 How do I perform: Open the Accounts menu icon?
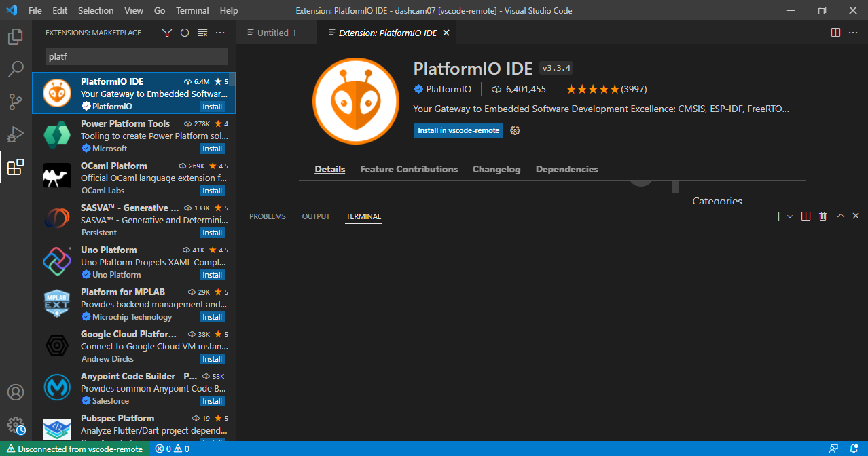click(16, 392)
